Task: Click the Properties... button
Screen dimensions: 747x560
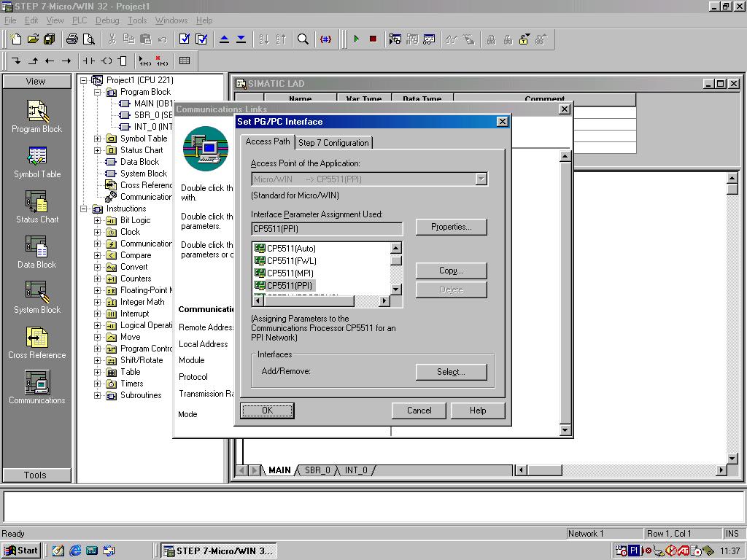Action: pos(451,227)
